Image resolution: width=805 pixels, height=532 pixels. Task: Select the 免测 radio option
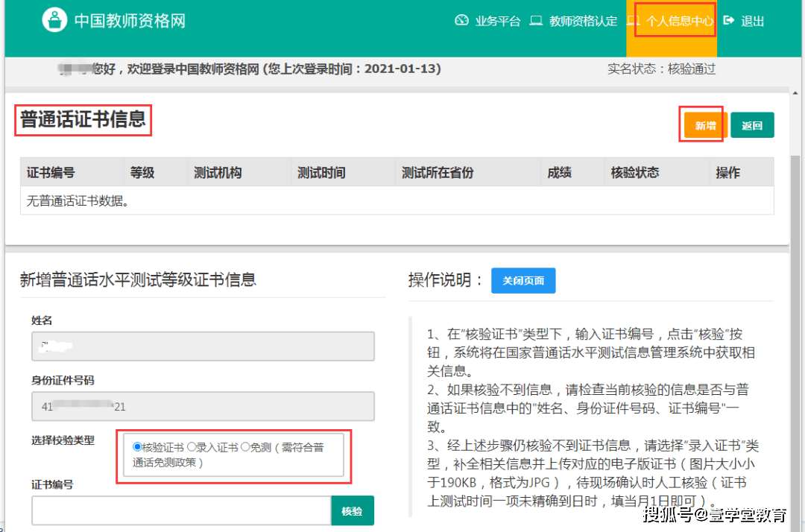coord(245,447)
